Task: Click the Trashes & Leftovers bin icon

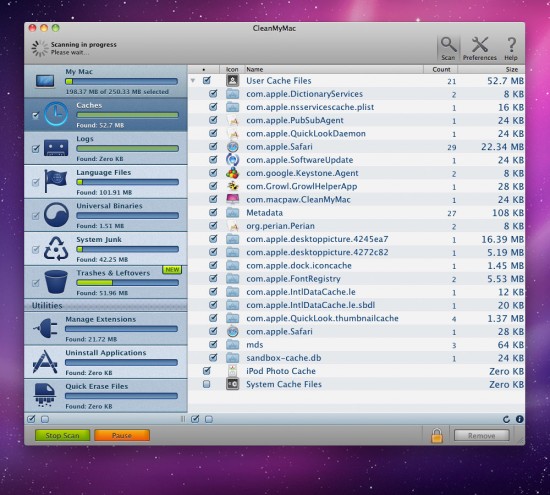Action: [x=56, y=282]
